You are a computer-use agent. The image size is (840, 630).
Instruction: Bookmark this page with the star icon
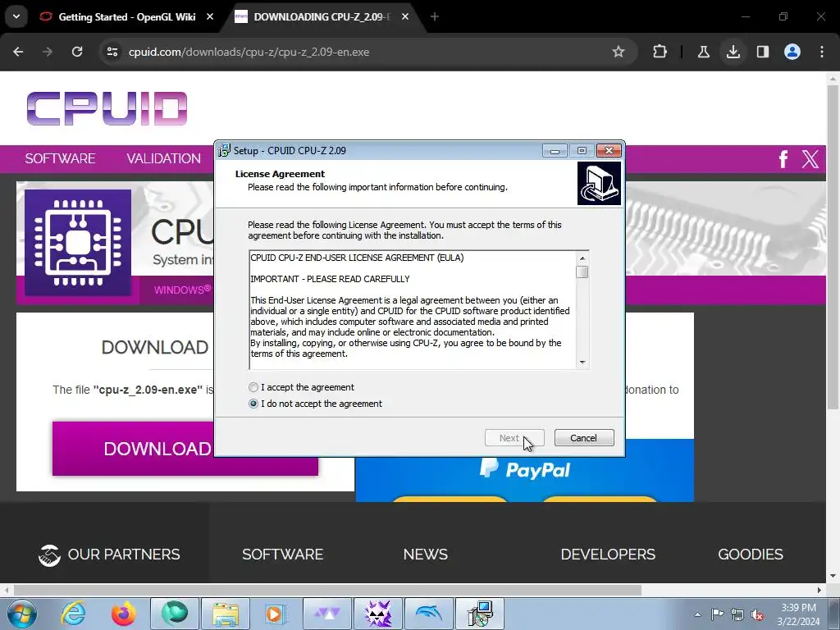coord(619,52)
